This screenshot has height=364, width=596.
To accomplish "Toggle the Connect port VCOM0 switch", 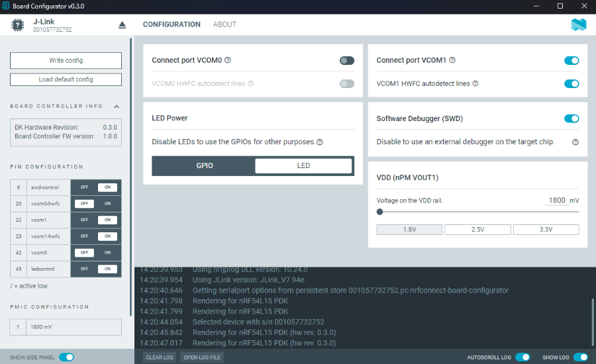I will [x=346, y=60].
